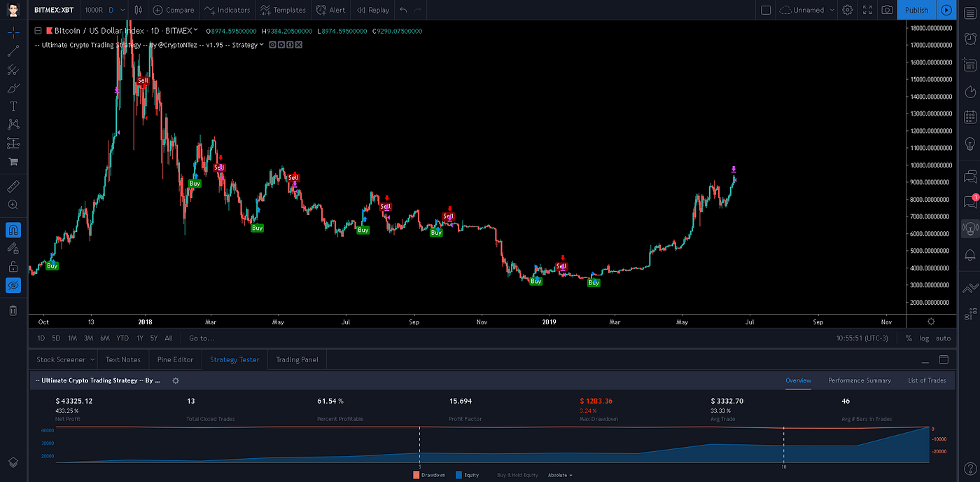Remove the strategy using legend X
980x482 pixels.
pos(299,45)
